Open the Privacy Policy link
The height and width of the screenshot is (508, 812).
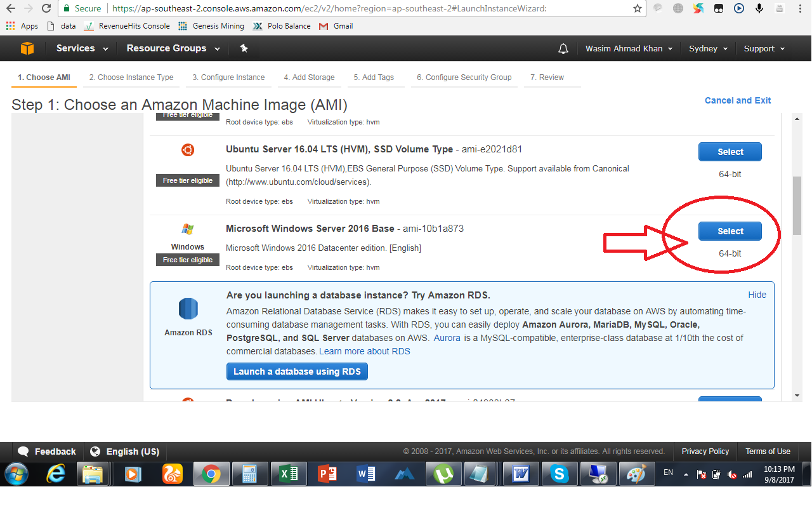(705, 451)
